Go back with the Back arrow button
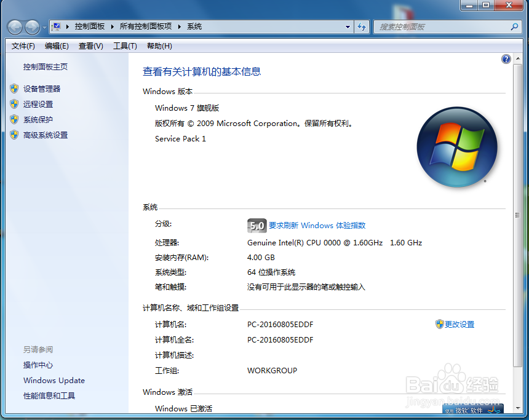 pyautogui.click(x=15, y=27)
